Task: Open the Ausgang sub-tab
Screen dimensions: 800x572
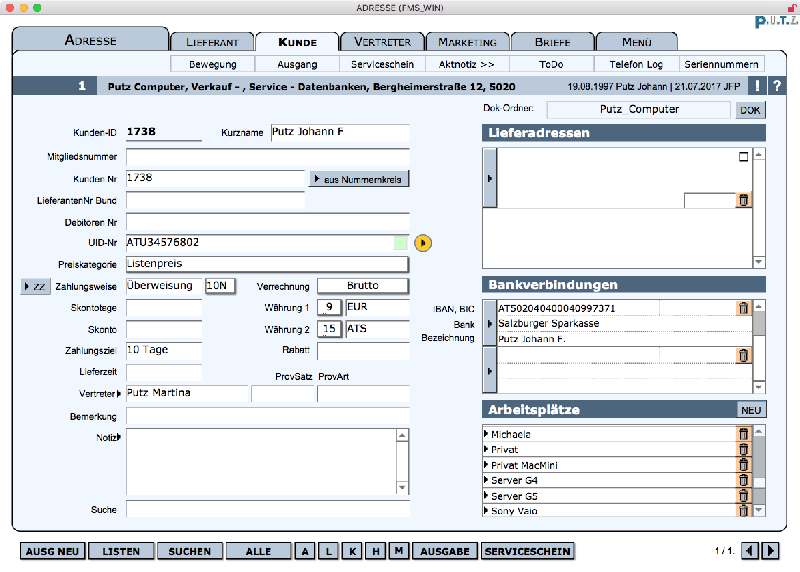Action: click(297, 64)
